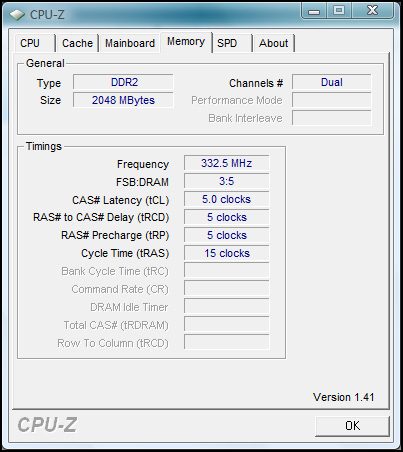Click the CPU-Z title bar icon
The height and width of the screenshot is (452, 403).
point(17,15)
